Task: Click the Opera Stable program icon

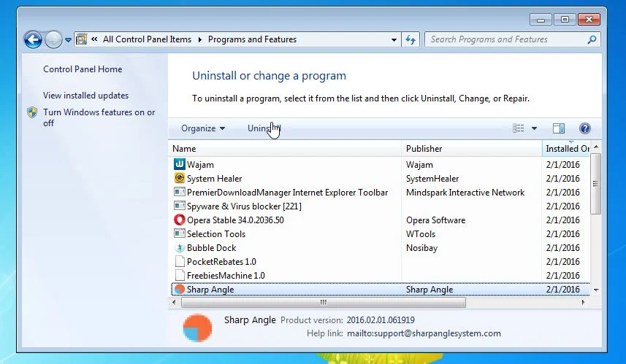Action: point(180,220)
